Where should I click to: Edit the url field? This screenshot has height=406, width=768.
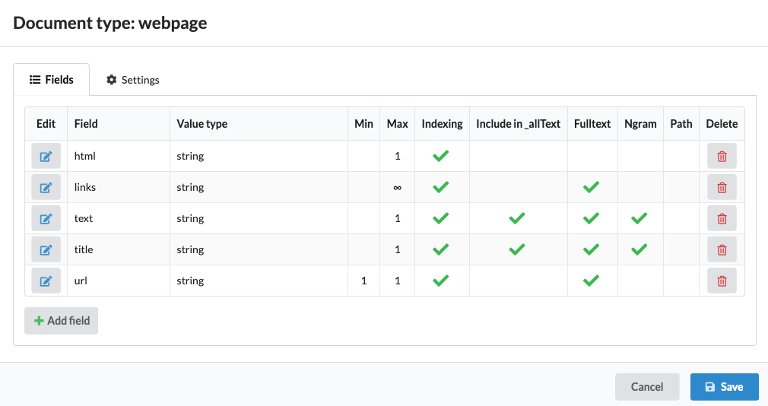click(46, 281)
